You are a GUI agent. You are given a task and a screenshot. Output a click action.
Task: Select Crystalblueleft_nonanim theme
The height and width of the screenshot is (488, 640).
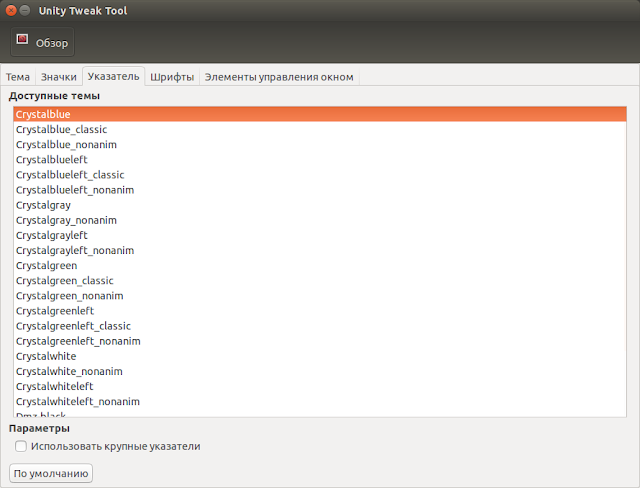tap(320, 190)
